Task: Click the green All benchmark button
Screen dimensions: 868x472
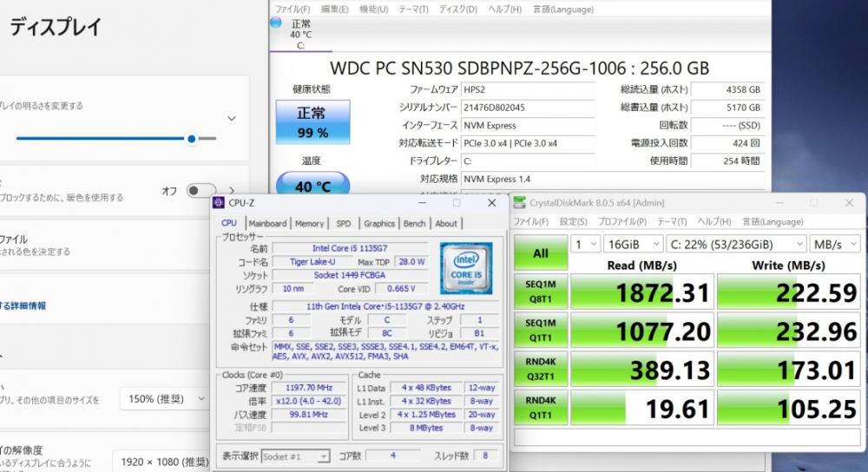Action: point(540,252)
